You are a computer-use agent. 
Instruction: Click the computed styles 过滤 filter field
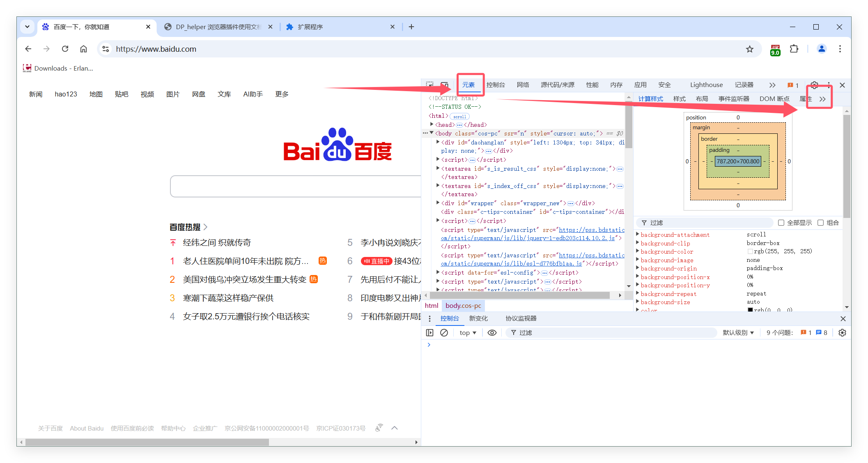705,223
